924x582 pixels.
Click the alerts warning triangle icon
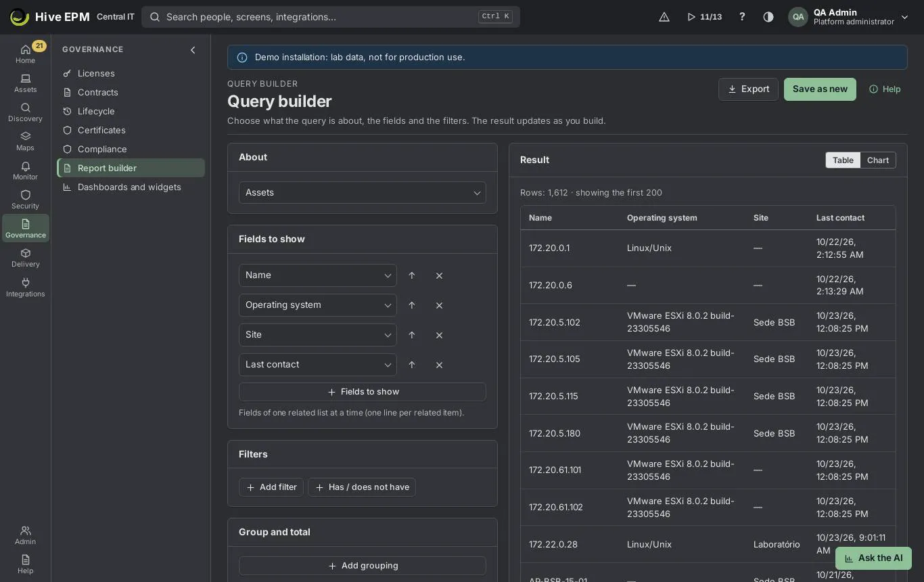664,17
